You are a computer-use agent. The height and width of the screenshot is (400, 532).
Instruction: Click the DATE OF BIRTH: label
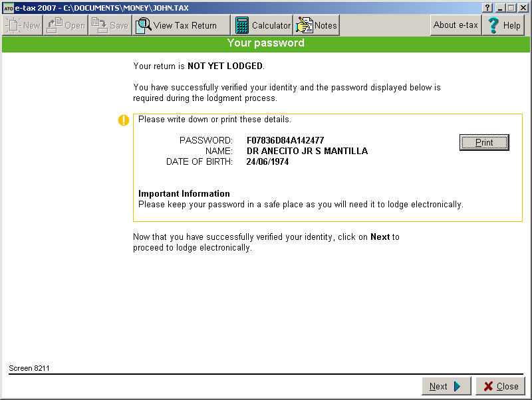coord(199,161)
